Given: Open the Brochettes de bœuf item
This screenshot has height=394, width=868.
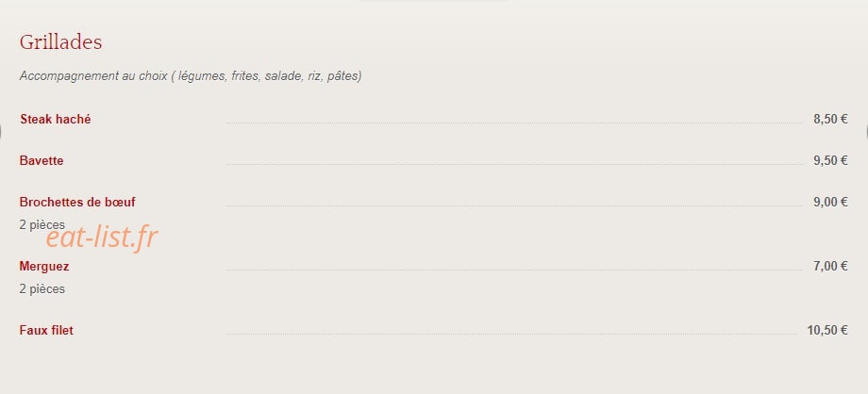Looking at the screenshot, I should click(x=77, y=202).
